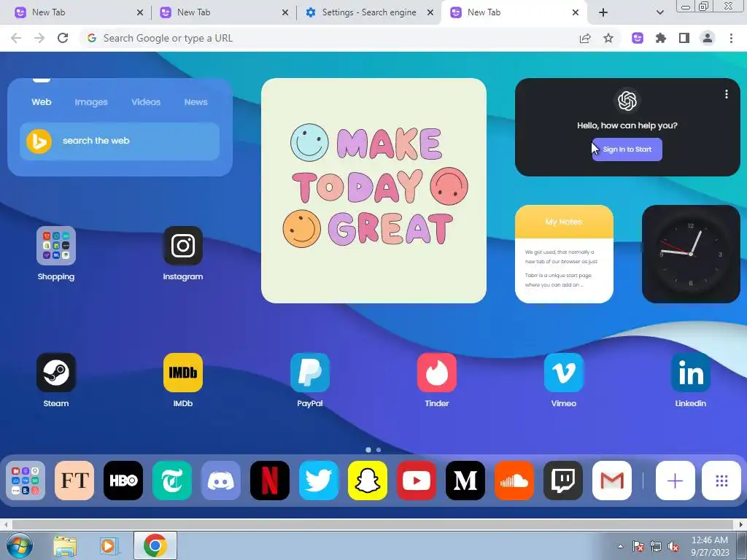Open the Discord dock icon
The width and height of the screenshot is (747, 560).
pos(221,481)
